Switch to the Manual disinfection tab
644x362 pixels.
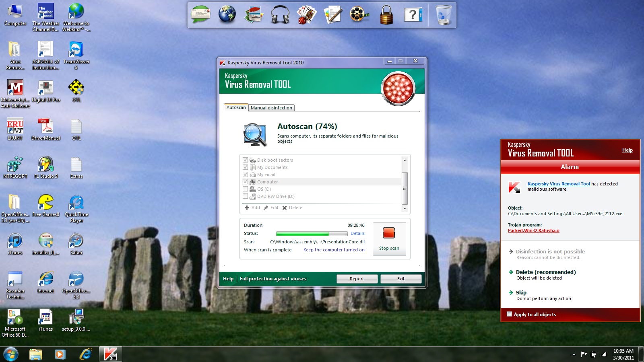click(x=271, y=108)
